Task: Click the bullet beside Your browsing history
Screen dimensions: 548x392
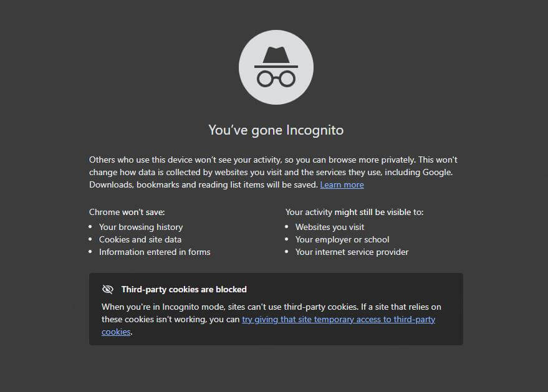Action: click(92, 227)
